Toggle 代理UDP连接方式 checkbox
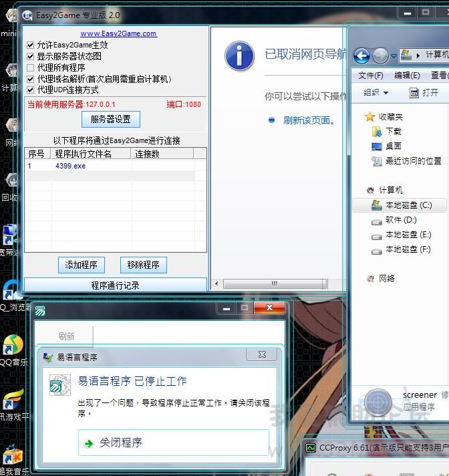 coord(30,90)
